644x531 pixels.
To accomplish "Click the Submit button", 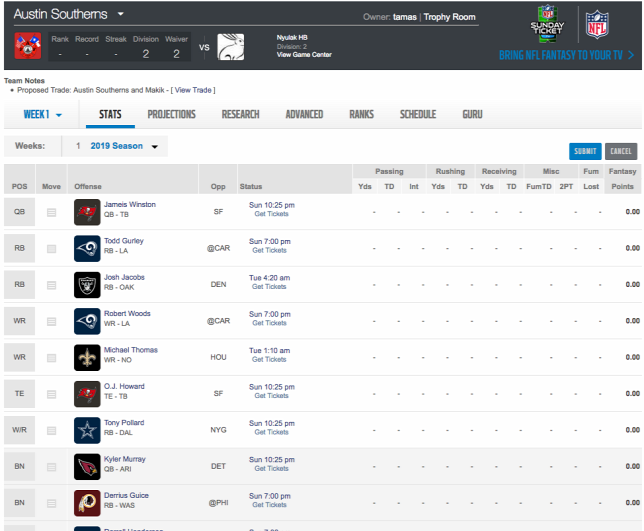I will [x=585, y=151].
